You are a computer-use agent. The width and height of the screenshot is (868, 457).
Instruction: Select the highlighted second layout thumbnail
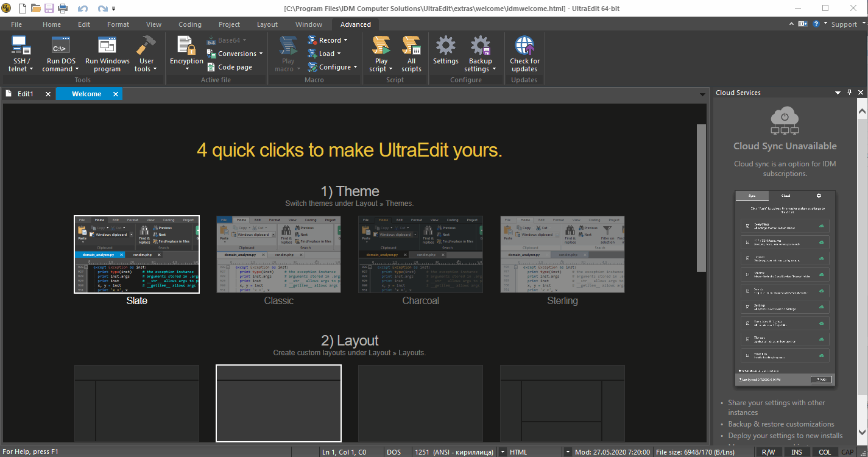click(x=279, y=403)
